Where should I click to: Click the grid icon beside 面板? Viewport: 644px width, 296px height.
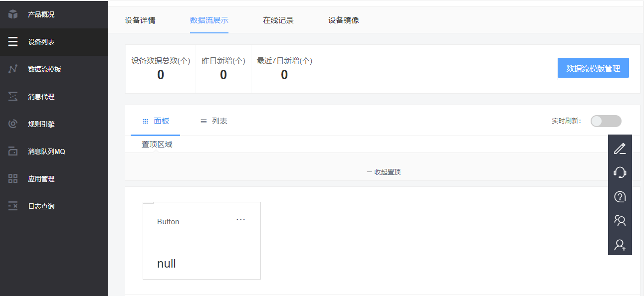click(x=146, y=121)
